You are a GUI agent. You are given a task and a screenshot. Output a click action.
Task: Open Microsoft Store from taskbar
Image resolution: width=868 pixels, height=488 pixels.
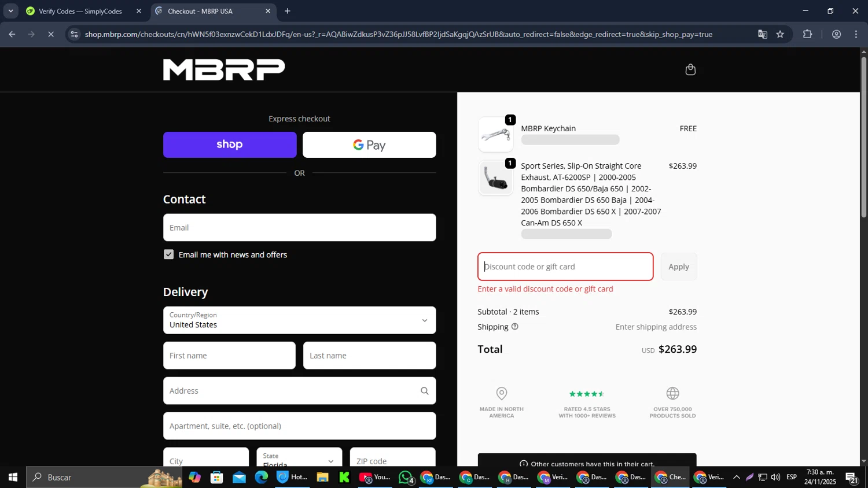[x=216, y=477]
